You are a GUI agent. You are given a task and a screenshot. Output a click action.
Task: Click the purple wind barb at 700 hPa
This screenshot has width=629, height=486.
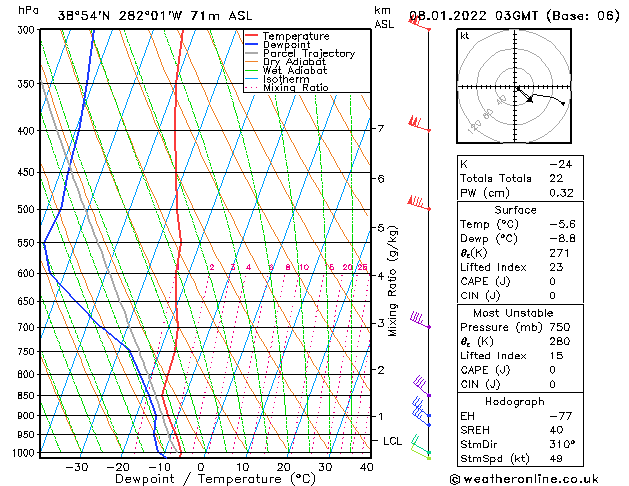click(x=420, y=320)
